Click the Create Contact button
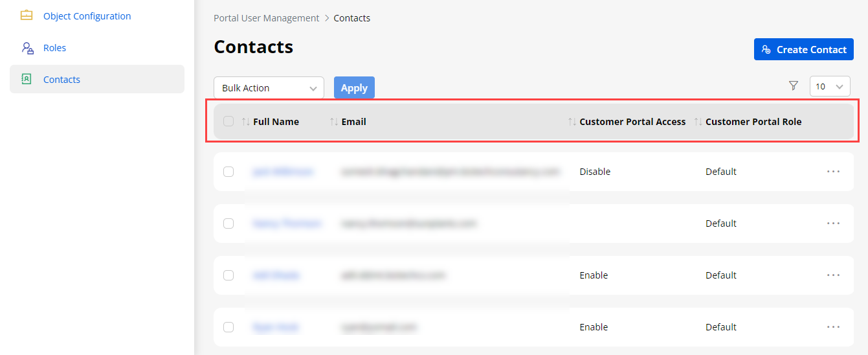This screenshot has height=355, width=868. pyautogui.click(x=803, y=49)
